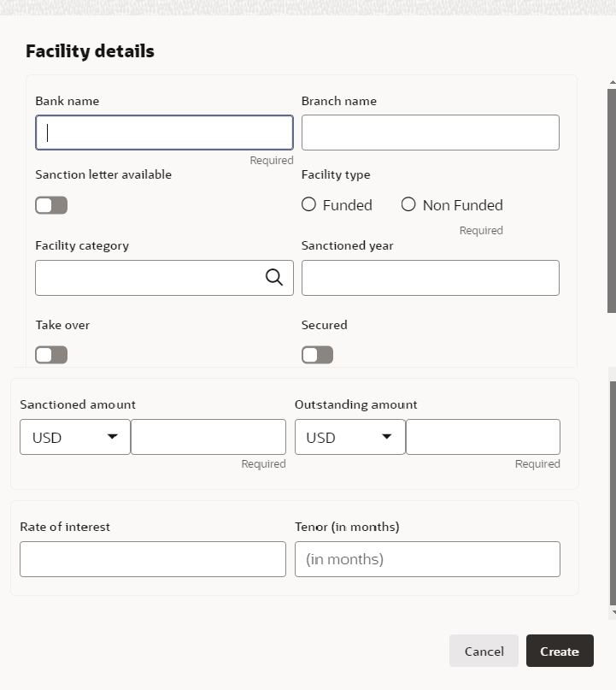Click the Facility category search magnifier icon
This screenshot has height=690, width=616.
coord(274,277)
